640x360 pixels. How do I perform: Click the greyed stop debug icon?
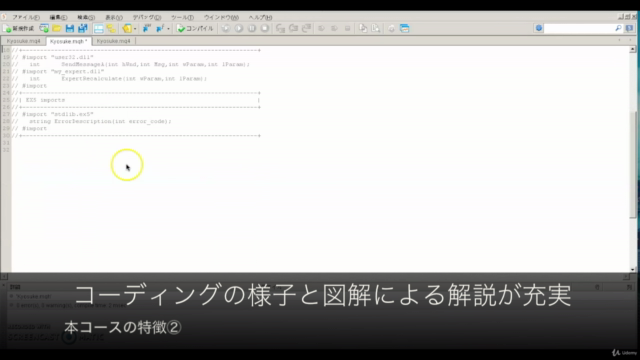pos(264,28)
